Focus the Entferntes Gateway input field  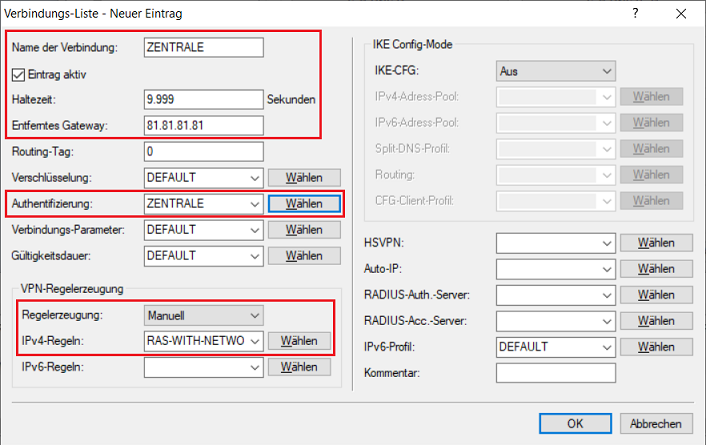(x=202, y=125)
